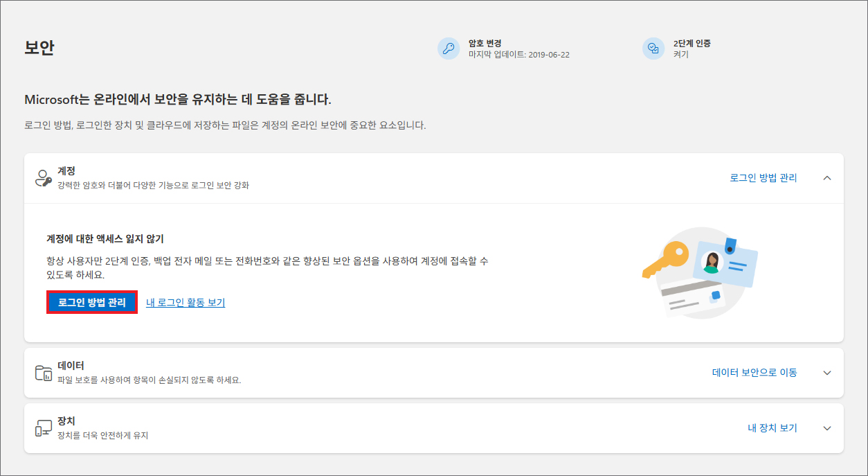Click the 보안 page heading
This screenshot has width=868, height=476.
pos(39,48)
